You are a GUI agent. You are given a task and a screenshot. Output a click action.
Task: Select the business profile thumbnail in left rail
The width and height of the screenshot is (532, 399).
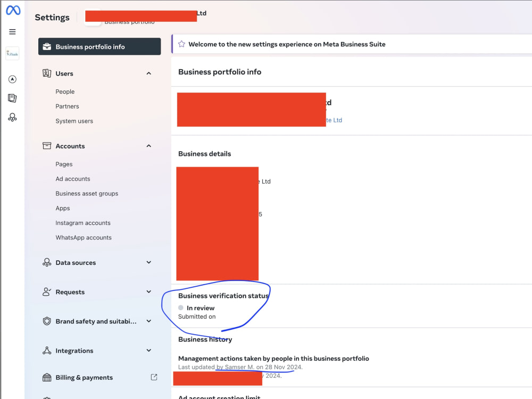[12, 54]
